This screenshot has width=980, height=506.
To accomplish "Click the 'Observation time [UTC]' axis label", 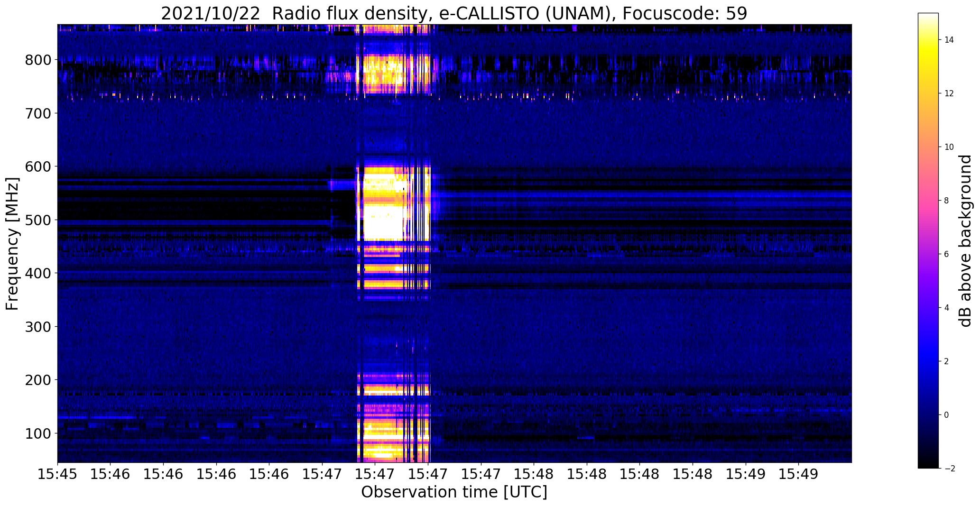I will (x=454, y=492).
